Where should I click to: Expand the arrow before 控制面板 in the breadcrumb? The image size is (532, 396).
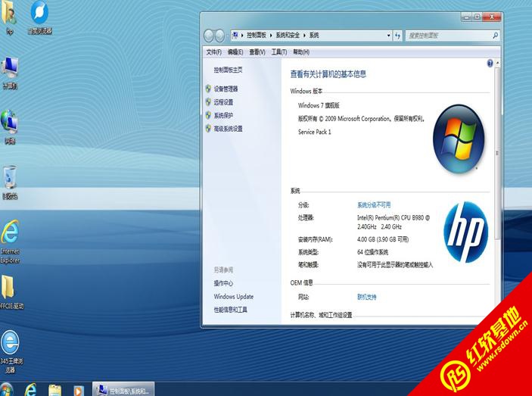tap(242, 36)
